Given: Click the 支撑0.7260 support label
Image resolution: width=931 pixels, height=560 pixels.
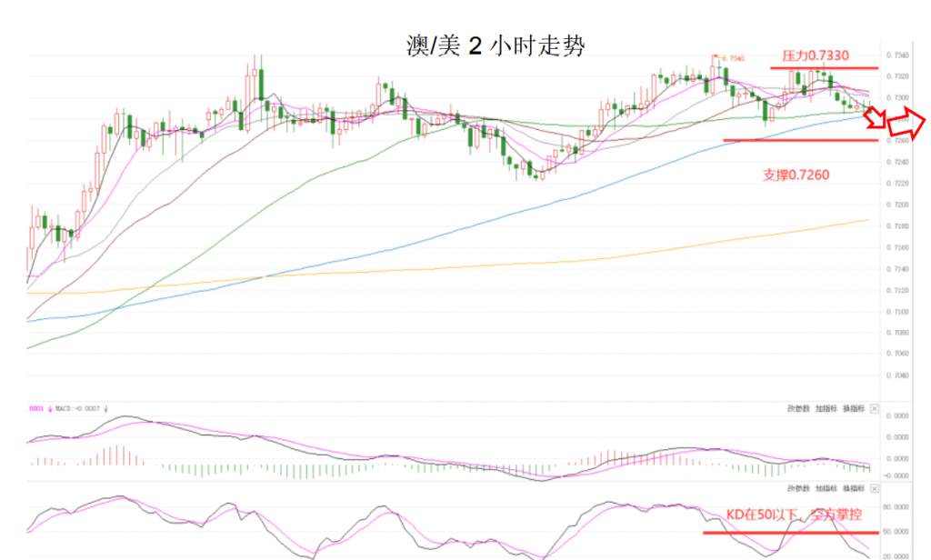Looking at the screenshot, I should pyautogui.click(x=796, y=175).
